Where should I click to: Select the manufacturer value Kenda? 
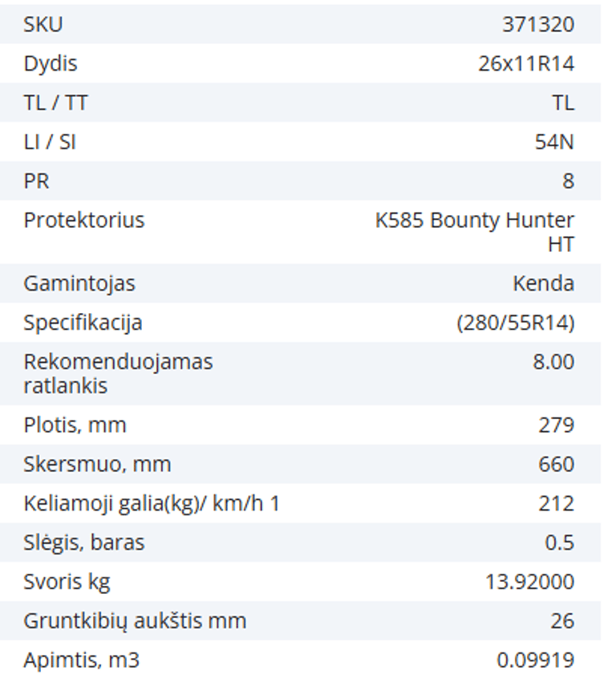(544, 284)
